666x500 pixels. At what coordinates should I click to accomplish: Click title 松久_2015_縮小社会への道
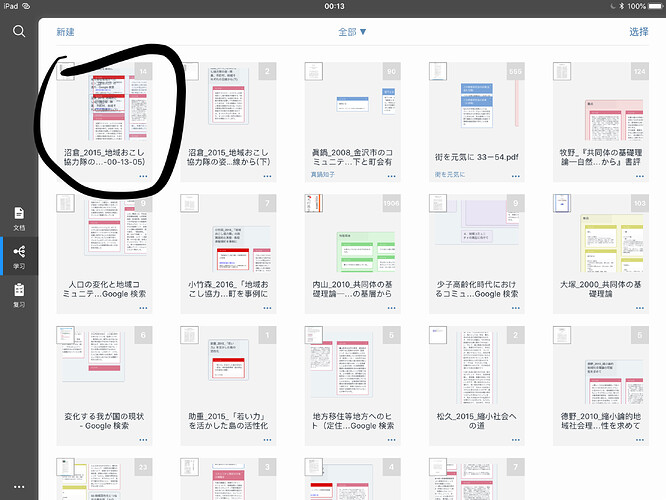tap(477, 421)
